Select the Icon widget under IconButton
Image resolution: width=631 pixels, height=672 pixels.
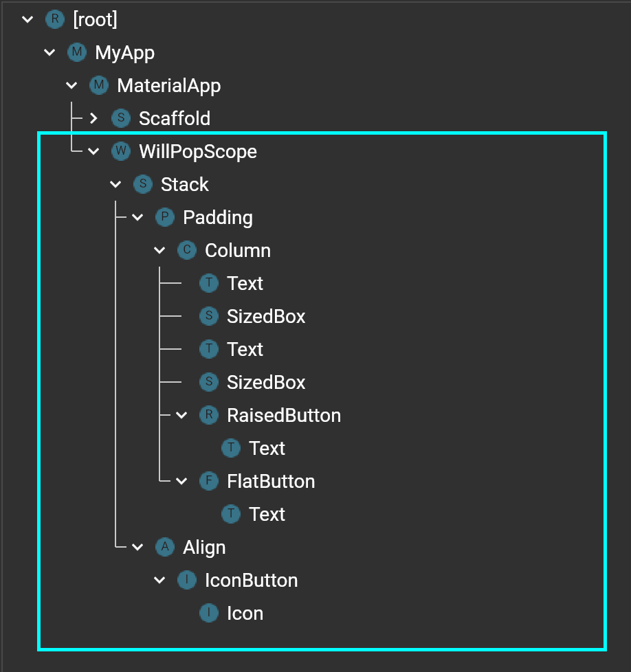coord(245,613)
